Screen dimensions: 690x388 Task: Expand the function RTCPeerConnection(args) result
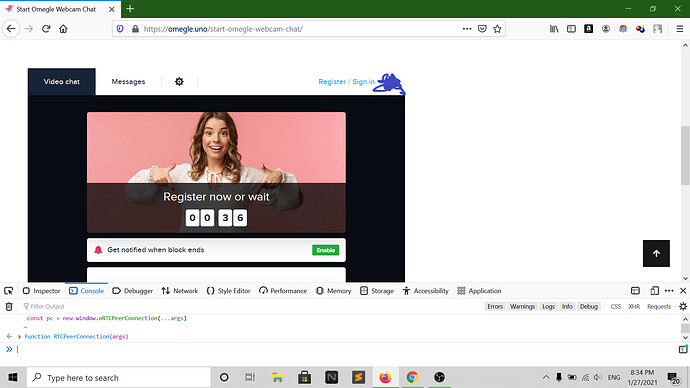coord(19,337)
